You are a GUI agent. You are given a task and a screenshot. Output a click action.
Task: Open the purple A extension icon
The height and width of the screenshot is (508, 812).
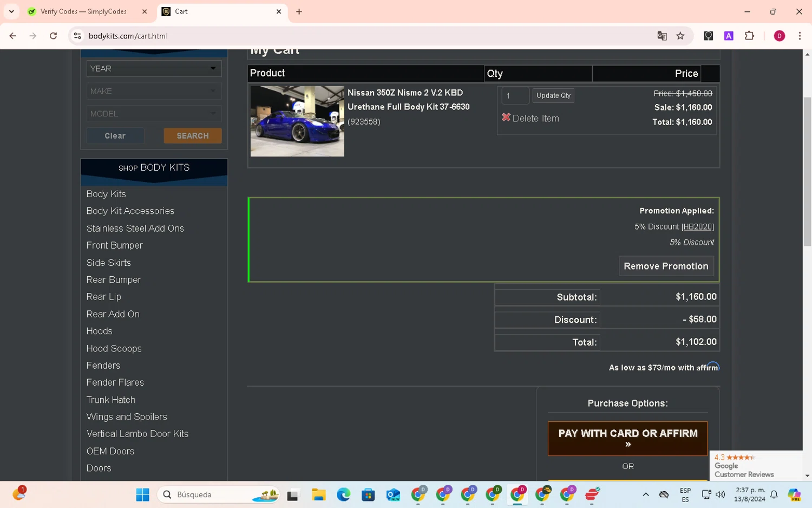point(729,36)
